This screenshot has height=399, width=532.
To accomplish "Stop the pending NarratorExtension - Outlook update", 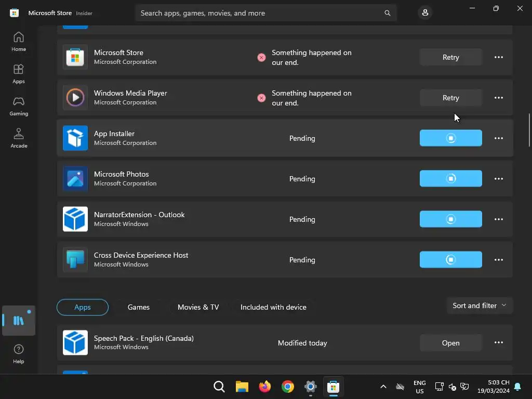I will [450, 219].
